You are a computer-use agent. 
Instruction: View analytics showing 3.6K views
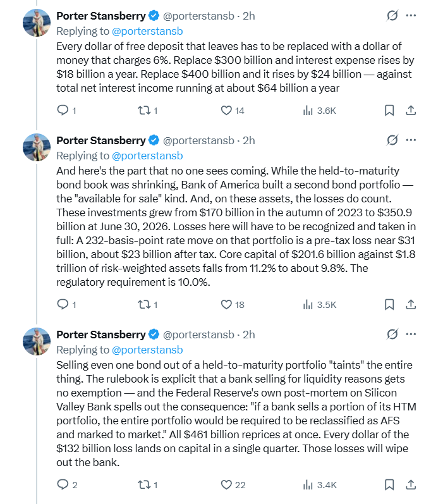point(319,111)
